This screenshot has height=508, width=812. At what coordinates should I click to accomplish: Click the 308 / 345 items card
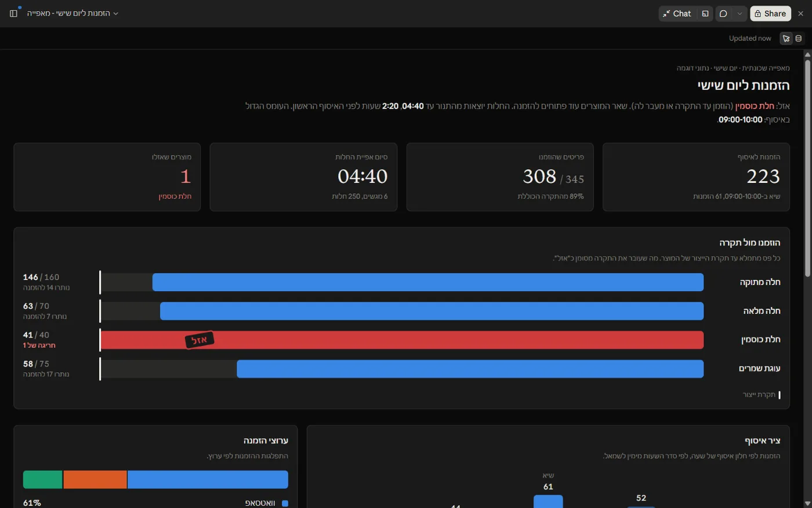(x=500, y=177)
